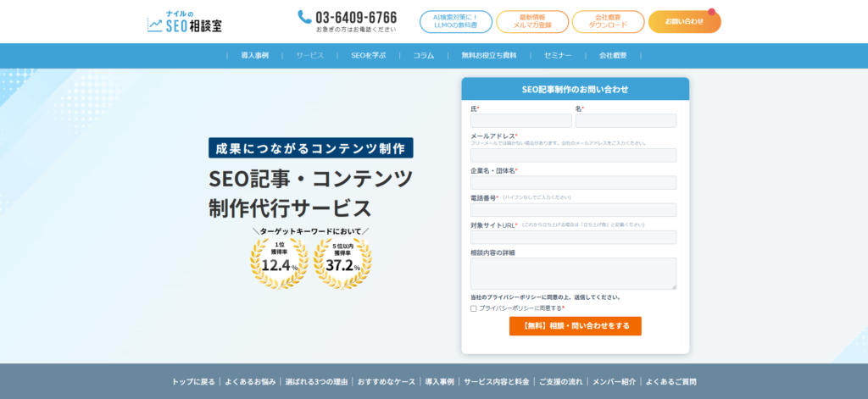This screenshot has width=868, height=399.
Task: Open the コラム menu item
Action: [424, 55]
